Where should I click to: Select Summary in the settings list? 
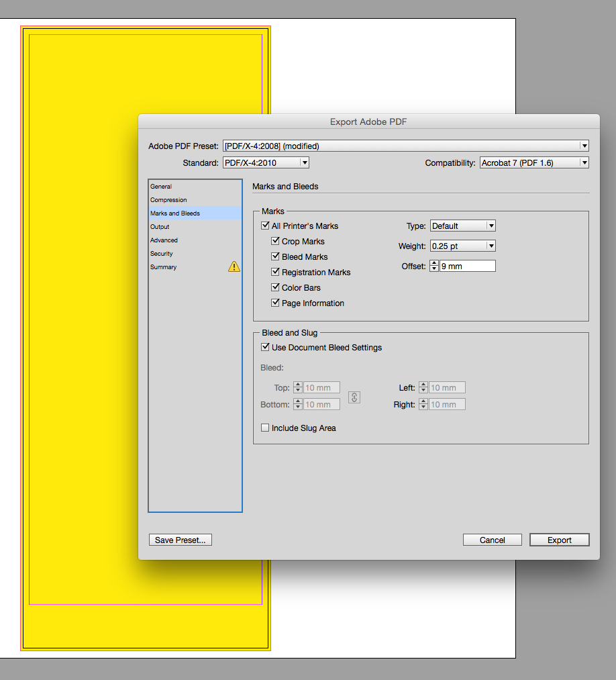pyautogui.click(x=195, y=267)
